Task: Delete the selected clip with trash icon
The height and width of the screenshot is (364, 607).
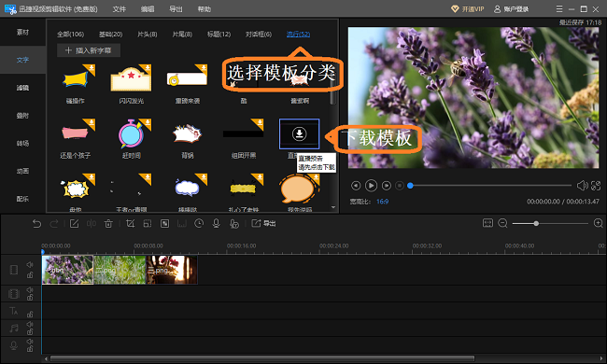Action: [108, 224]
